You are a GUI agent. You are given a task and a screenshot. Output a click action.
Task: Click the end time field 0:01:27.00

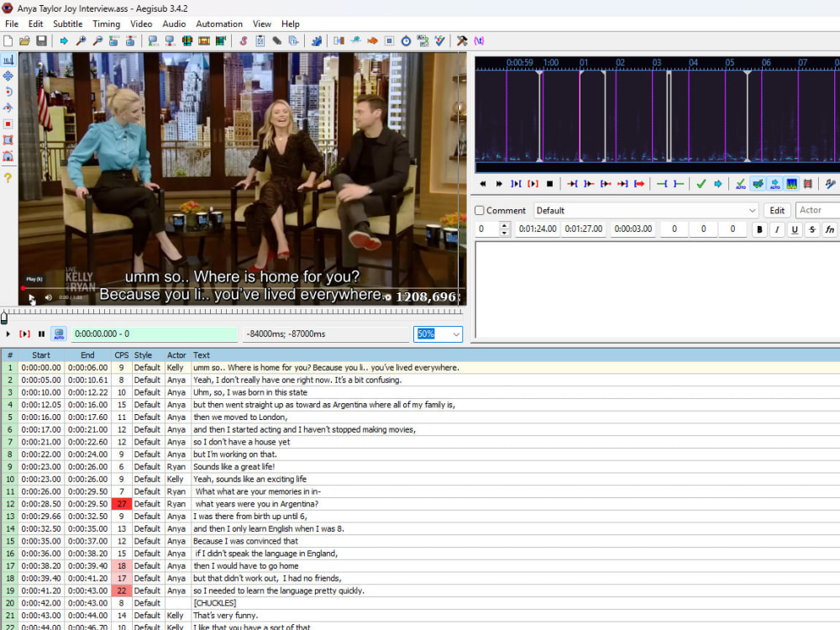tap(584, 228)
